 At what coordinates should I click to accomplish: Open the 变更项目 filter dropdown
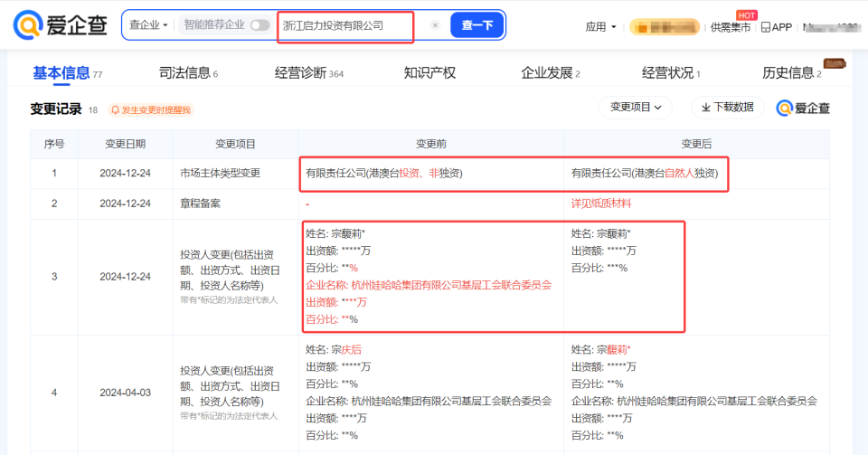[x=636, y=108]
